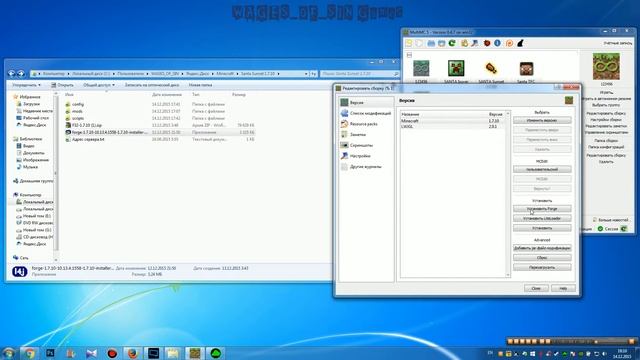Click the green refresh icon in the MultiMC toolbar

coord(452,43)
